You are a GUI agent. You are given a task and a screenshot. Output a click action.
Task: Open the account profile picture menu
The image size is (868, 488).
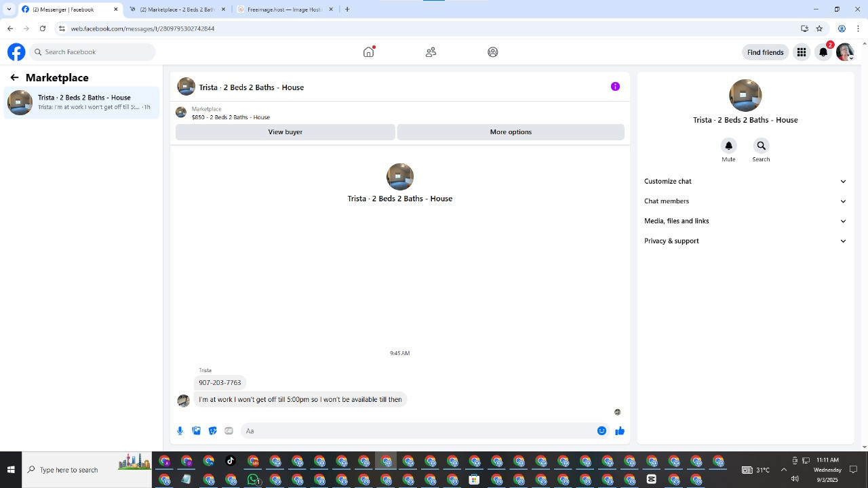click(x=845, y=52)
